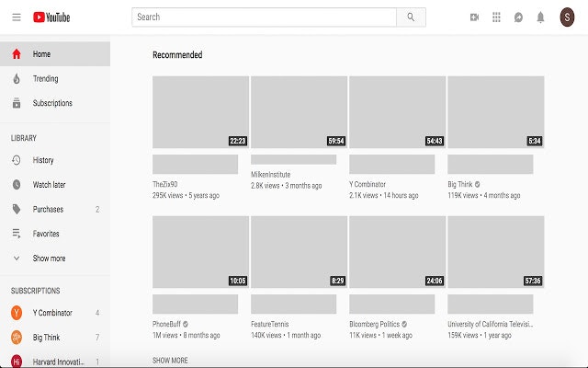This screenshot has height=368, width=588.
Task: Play the 10:05 video thumbnail
Action: 200,252
